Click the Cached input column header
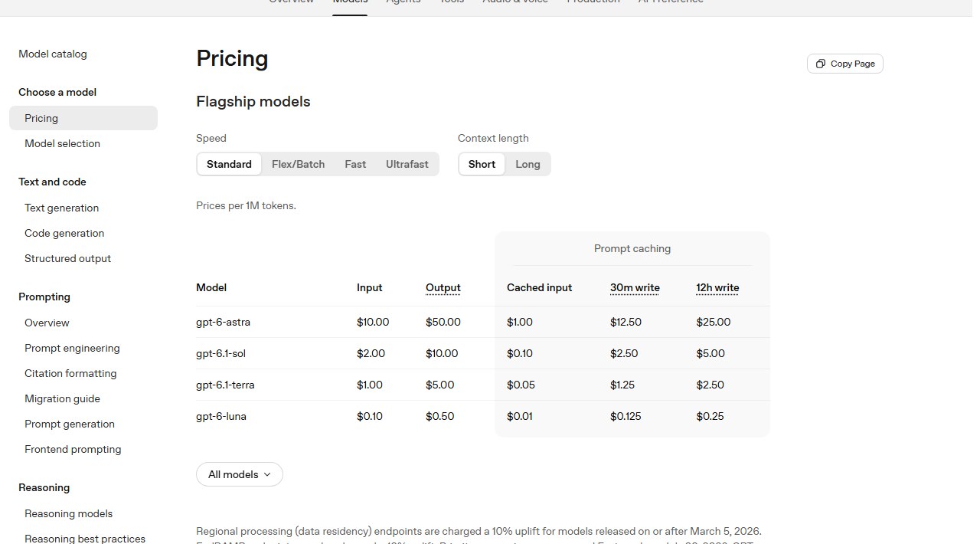Viewport: 980px width, 544px height. coord(539,287)
